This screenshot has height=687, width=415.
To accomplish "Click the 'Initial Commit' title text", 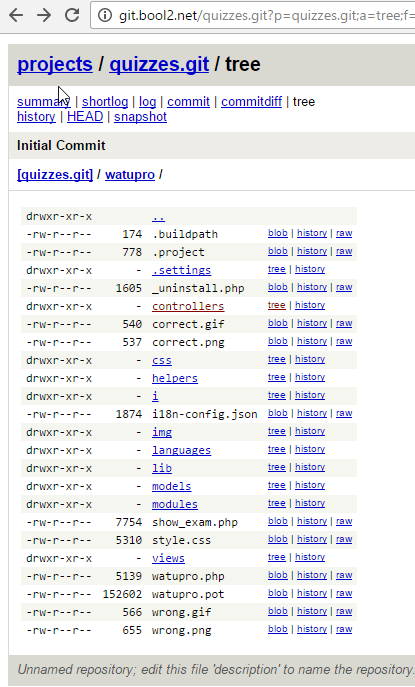I will click(x=61, y=145).
